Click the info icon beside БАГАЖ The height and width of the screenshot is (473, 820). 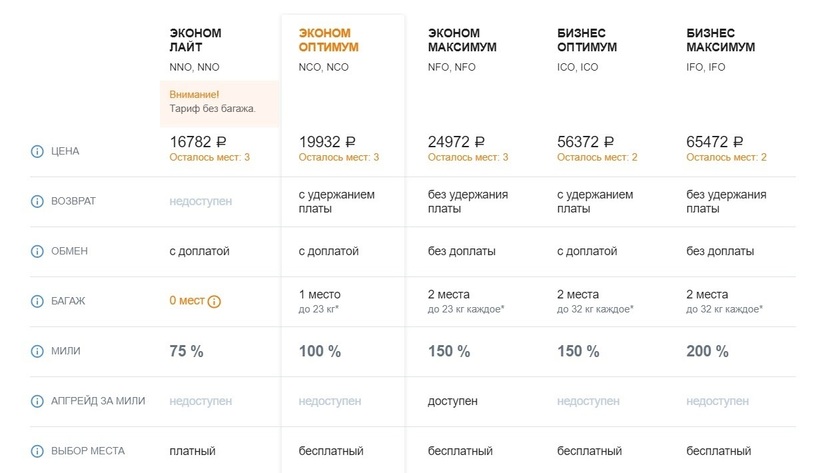pos(37,301)
